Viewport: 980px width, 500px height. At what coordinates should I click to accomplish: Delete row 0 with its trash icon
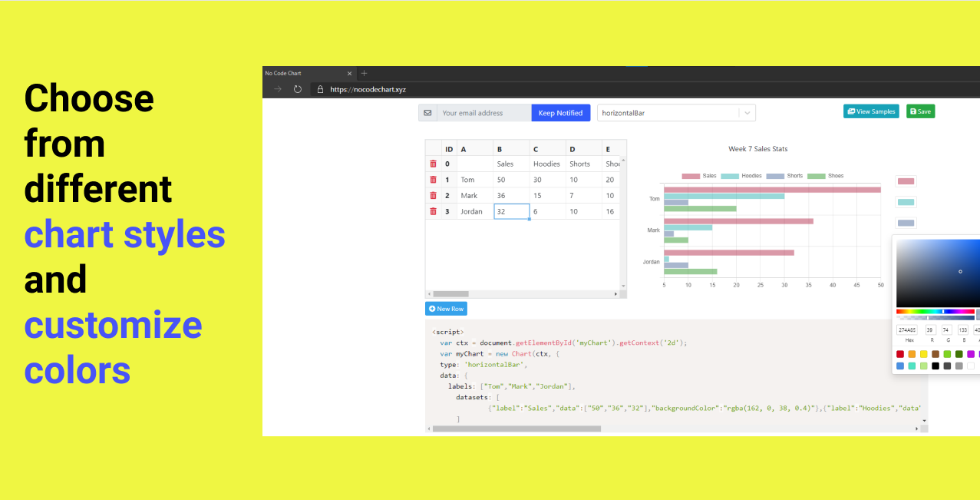click(433, 164)
